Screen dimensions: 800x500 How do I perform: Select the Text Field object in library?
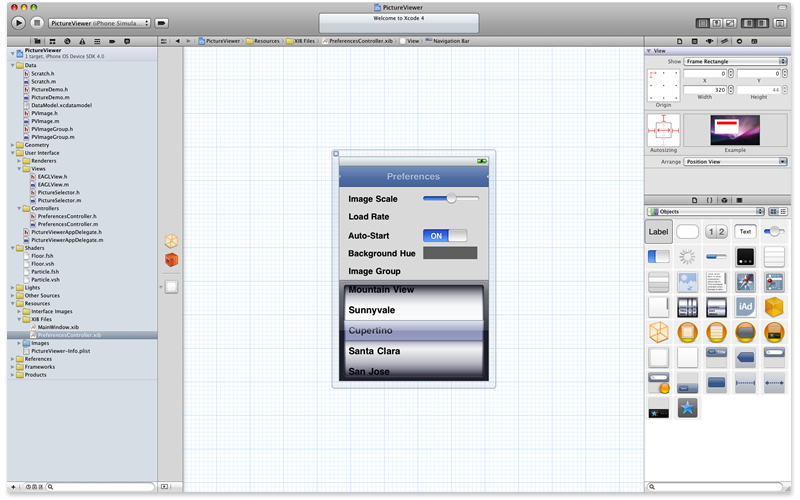745,232
